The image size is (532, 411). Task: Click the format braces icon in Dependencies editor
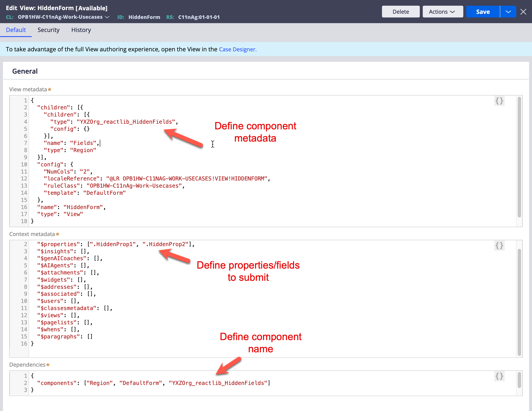(499, 376)
